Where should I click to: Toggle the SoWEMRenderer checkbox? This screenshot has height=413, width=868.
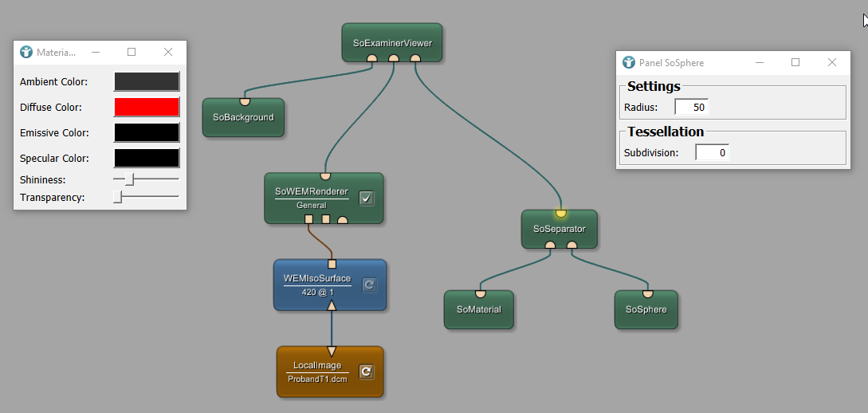367,199
